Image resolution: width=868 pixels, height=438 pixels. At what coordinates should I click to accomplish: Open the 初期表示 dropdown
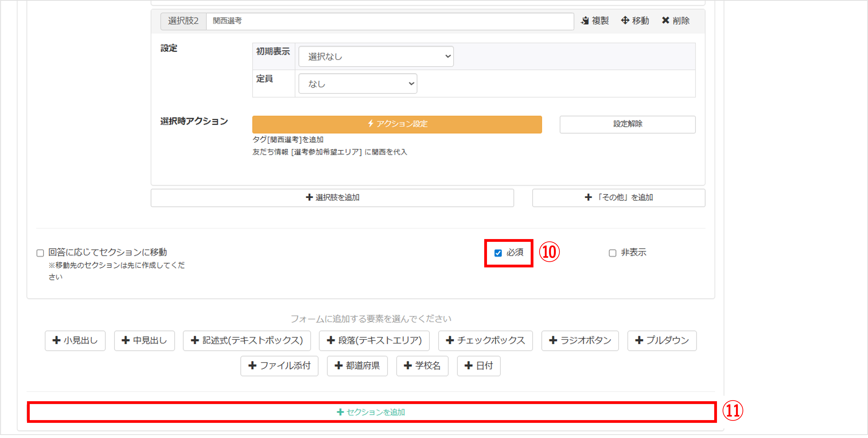(x=376, y=56)
